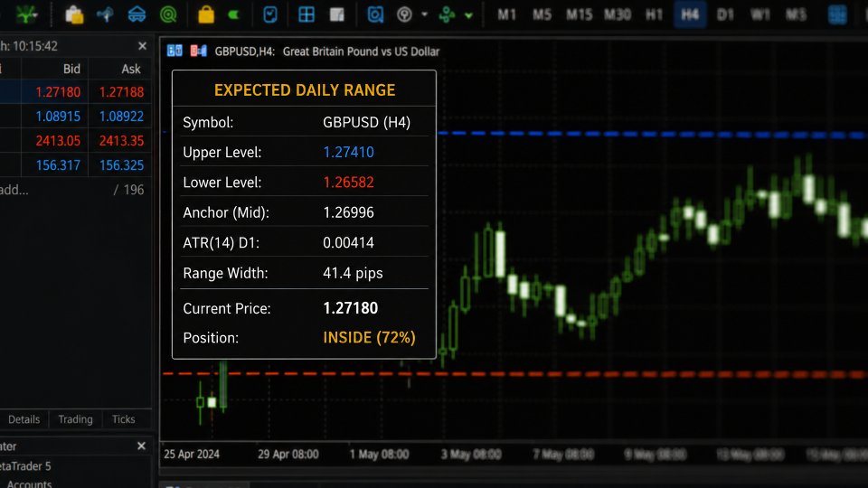Click the blue signals antenna icon

(x=105, y=14)
